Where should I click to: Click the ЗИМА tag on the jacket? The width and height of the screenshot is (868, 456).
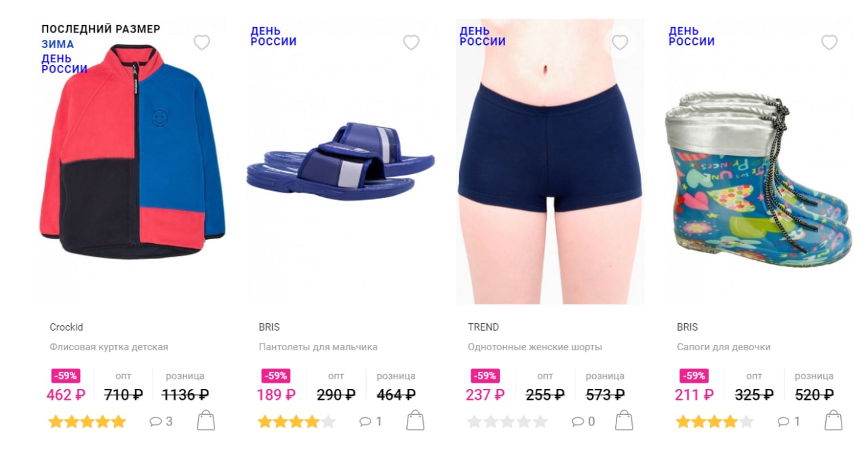click(x=58, y=45)
